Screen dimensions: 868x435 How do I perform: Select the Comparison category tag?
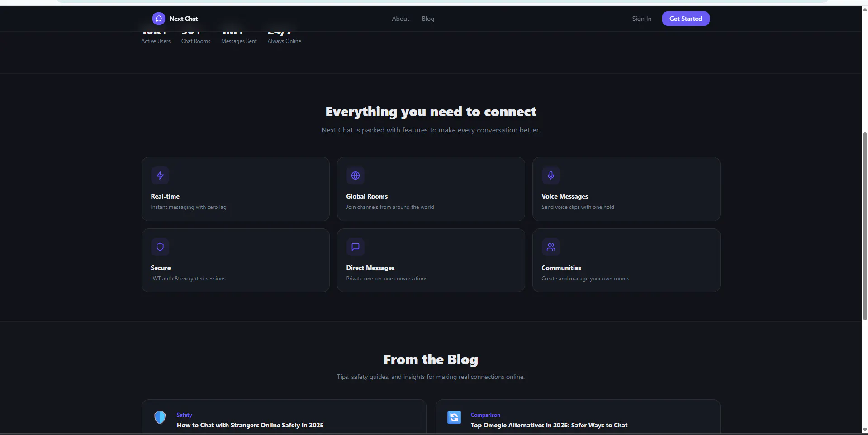(x=485, y=415)
